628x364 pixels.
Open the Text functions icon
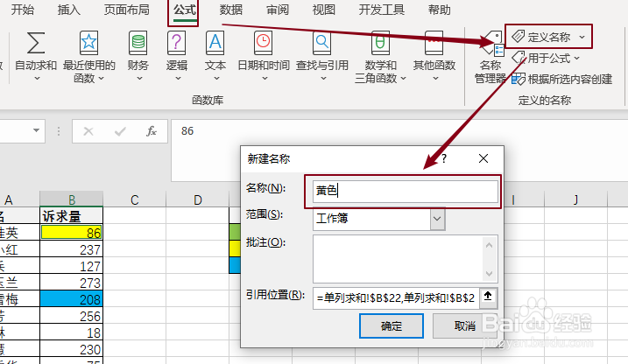click(215, 43)
